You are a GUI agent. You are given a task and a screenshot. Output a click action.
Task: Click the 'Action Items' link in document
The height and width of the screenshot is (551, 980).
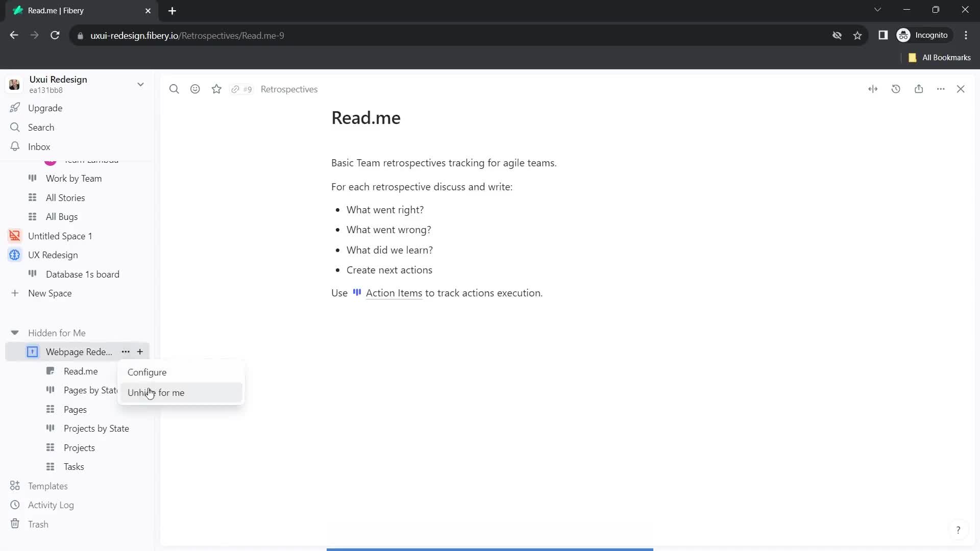[394, 293]
